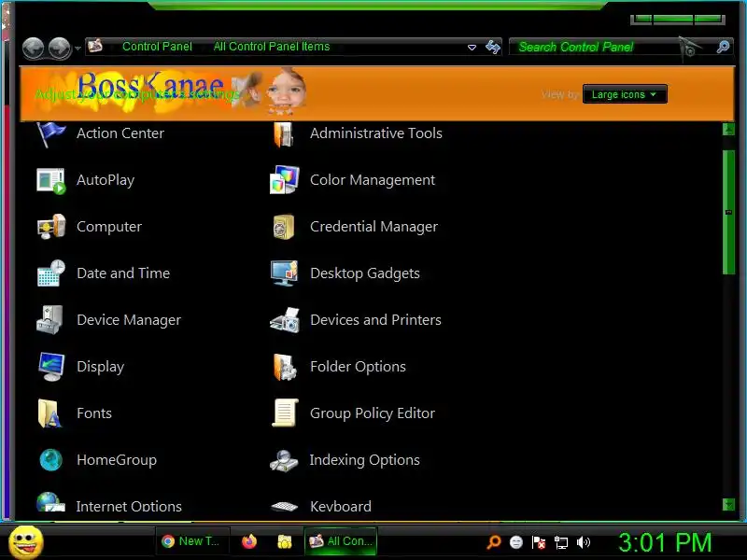Open the smiley Start button
The image size is (747, 560).
(26, 542)
